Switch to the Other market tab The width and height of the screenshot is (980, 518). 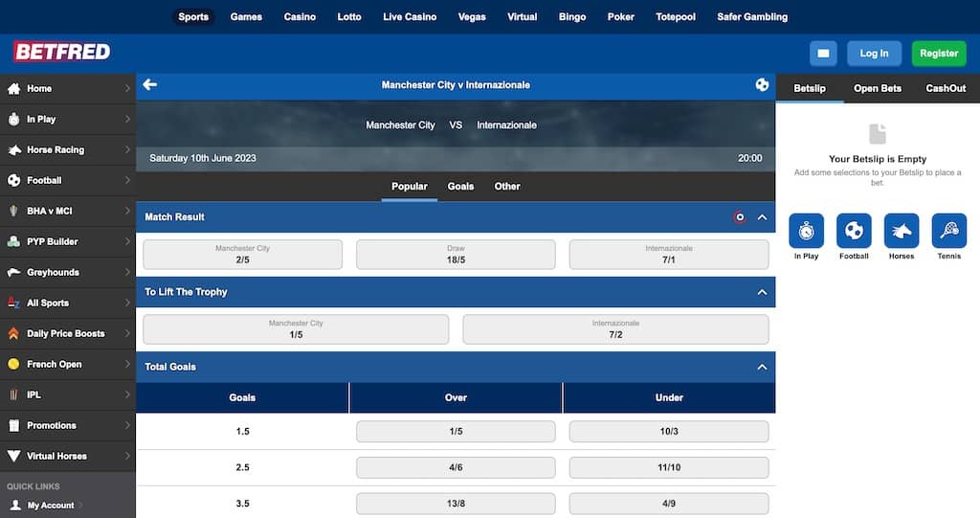tap(507, 187)
